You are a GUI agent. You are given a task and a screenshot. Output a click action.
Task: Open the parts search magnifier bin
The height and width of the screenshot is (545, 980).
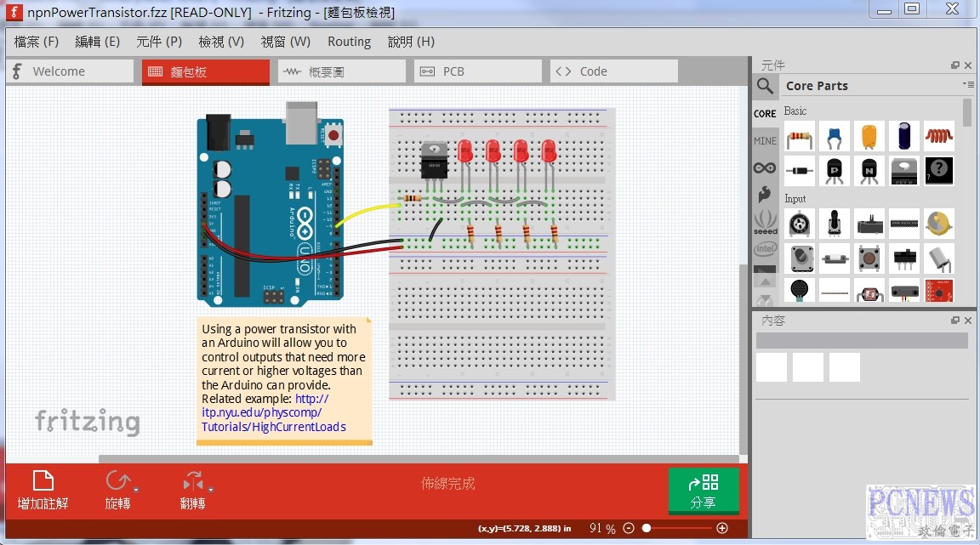765,86
